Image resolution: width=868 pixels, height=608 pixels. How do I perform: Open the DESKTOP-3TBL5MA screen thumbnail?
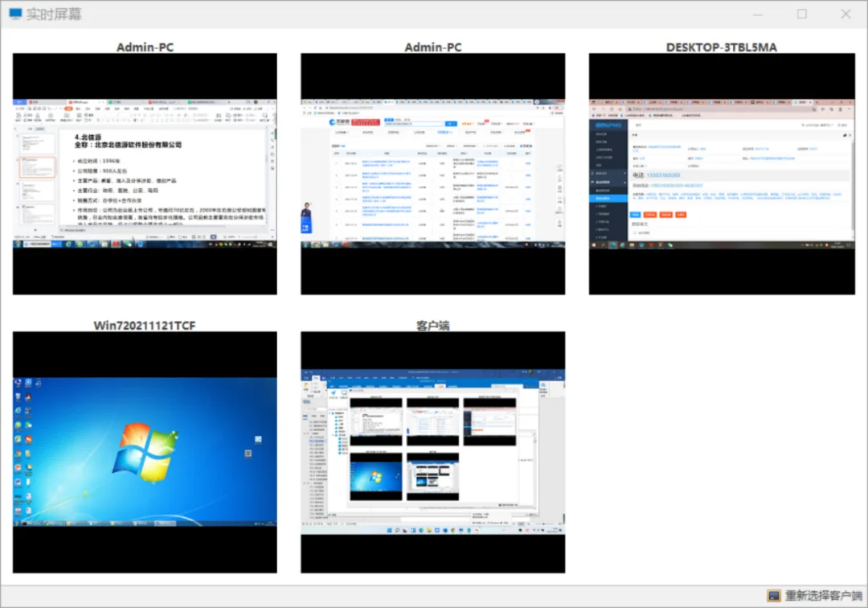coord(722,174)
